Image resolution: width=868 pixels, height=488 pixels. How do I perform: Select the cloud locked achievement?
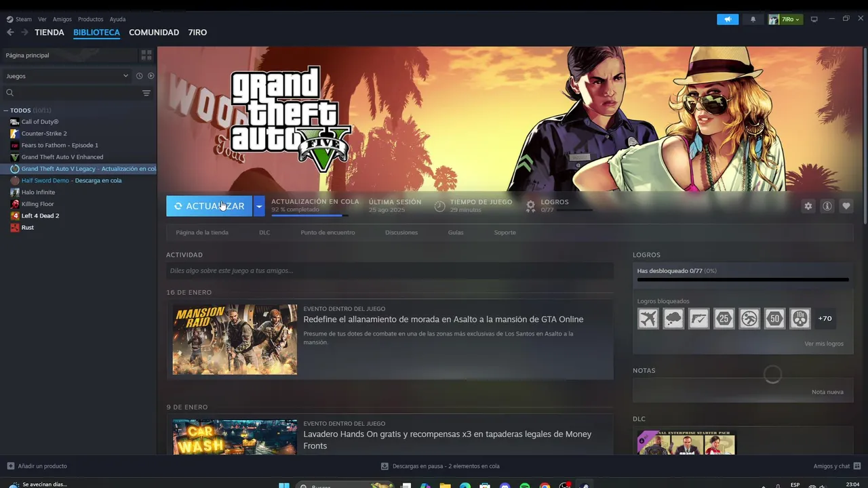click(673, 319)
